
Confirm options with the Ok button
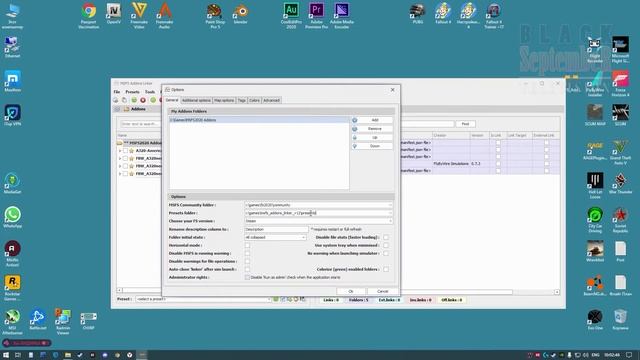coord(351,291)
